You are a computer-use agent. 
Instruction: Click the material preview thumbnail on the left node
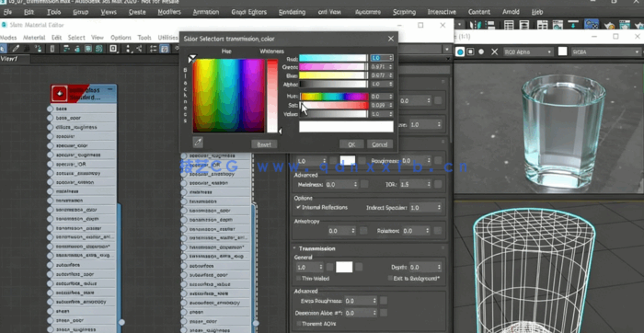click(61, 94)
